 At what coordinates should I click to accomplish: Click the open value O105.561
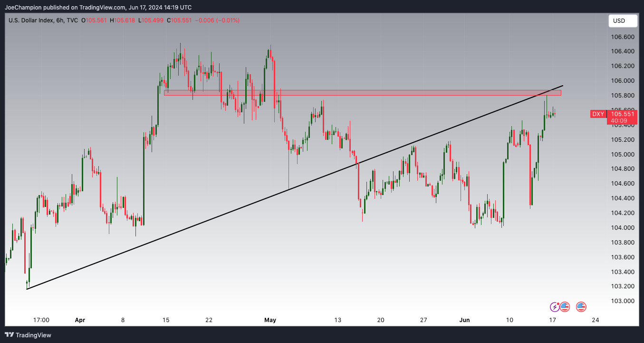point(94,20)
